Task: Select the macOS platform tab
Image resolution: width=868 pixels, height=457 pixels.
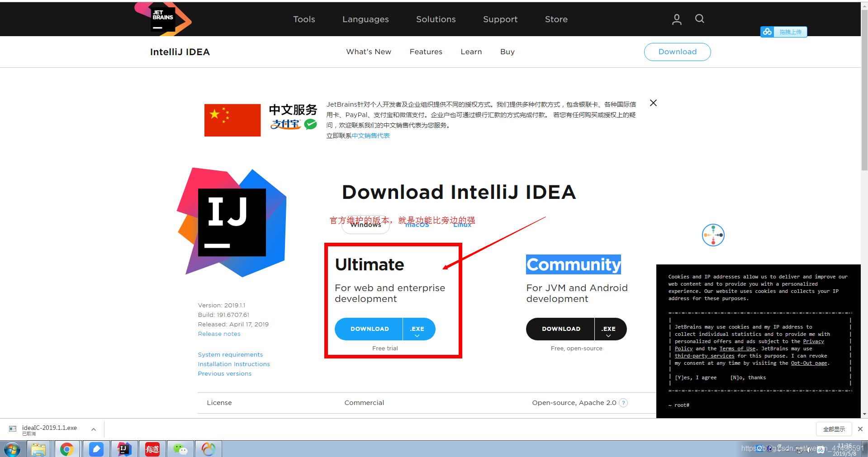Action: click(417, 225)
